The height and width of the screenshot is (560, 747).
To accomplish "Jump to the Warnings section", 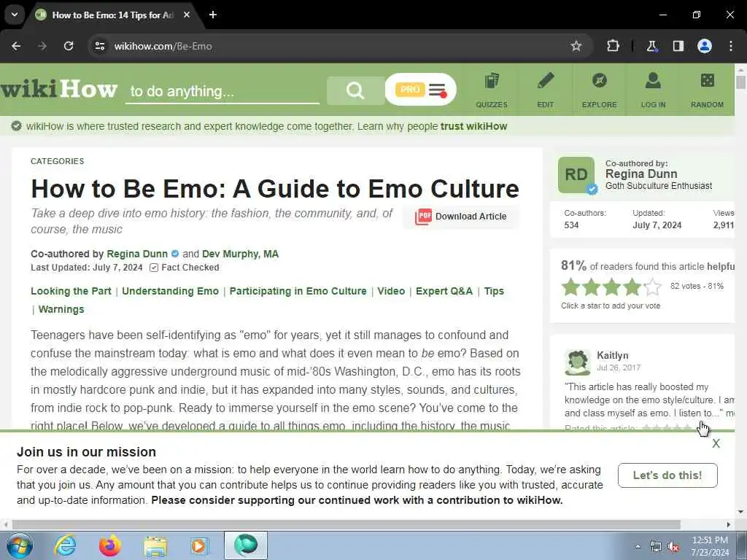I will click(61, 309).
